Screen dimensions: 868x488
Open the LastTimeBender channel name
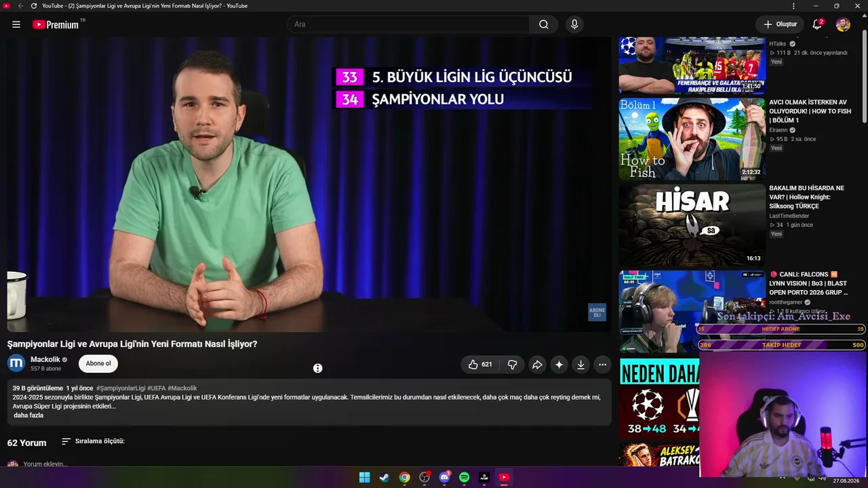click(x=789, y=216)
